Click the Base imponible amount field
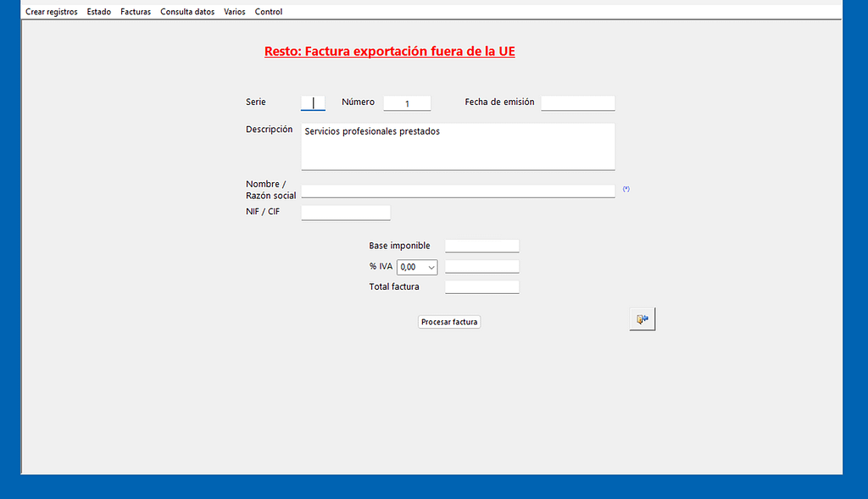This screenshot has width=868, height=499. [x=481, y=247]
